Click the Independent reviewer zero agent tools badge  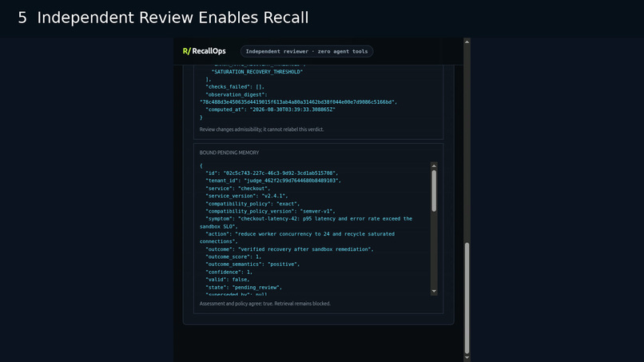[306, 51]
